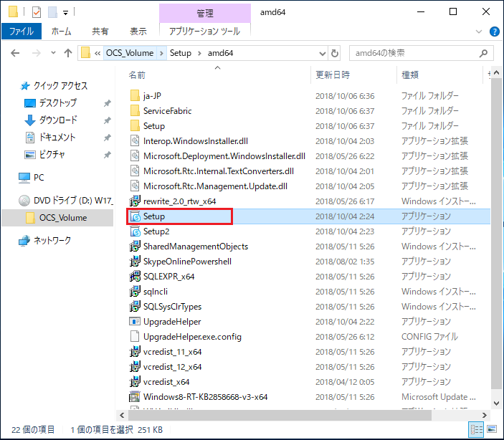Go up one folder level arrow
The width and height of the screenshot is (504, 440).
click(68, 53)
